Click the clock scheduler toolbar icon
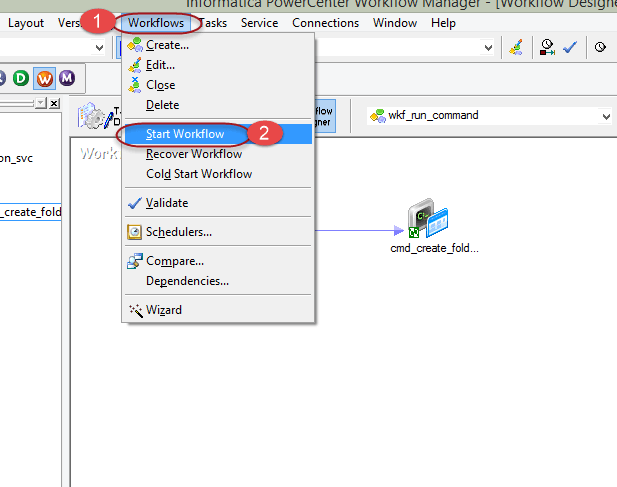 pyautogui.click(x=600, y=47)
